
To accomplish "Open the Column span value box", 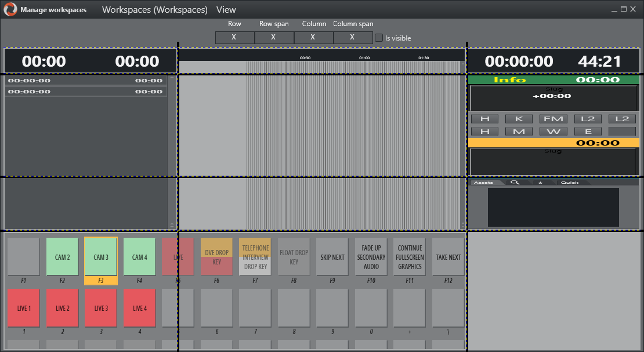I will [x=353, y=37].
